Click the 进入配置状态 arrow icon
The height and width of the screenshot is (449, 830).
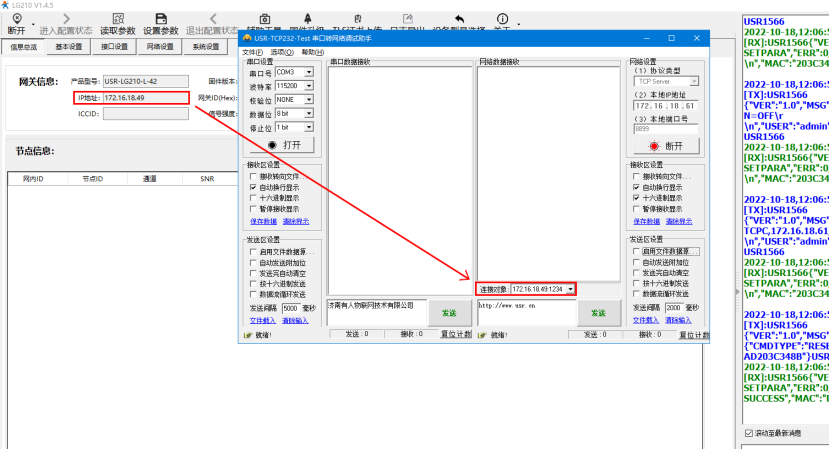click(66, 19)
